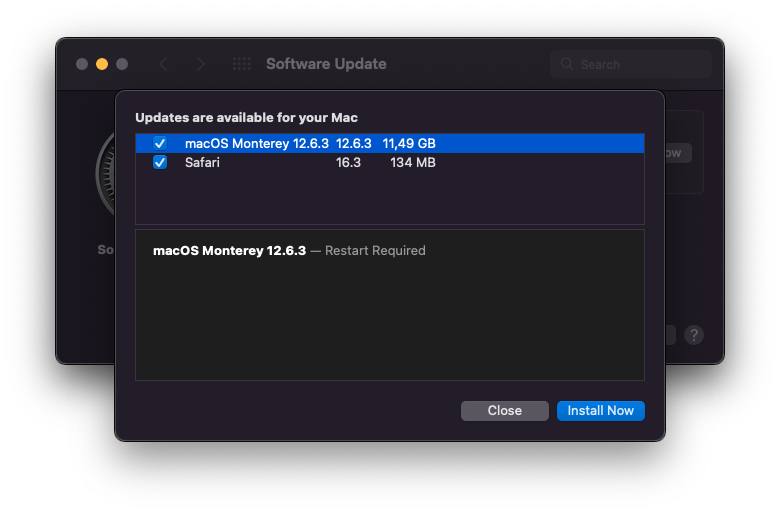Open help with the question mark button
The width and height of the screenshot is (780, 515).
tap(694, 335)
